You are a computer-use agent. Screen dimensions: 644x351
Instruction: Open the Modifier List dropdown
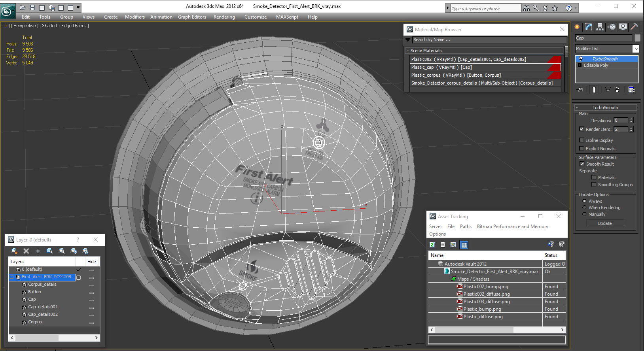coord(636,49)
